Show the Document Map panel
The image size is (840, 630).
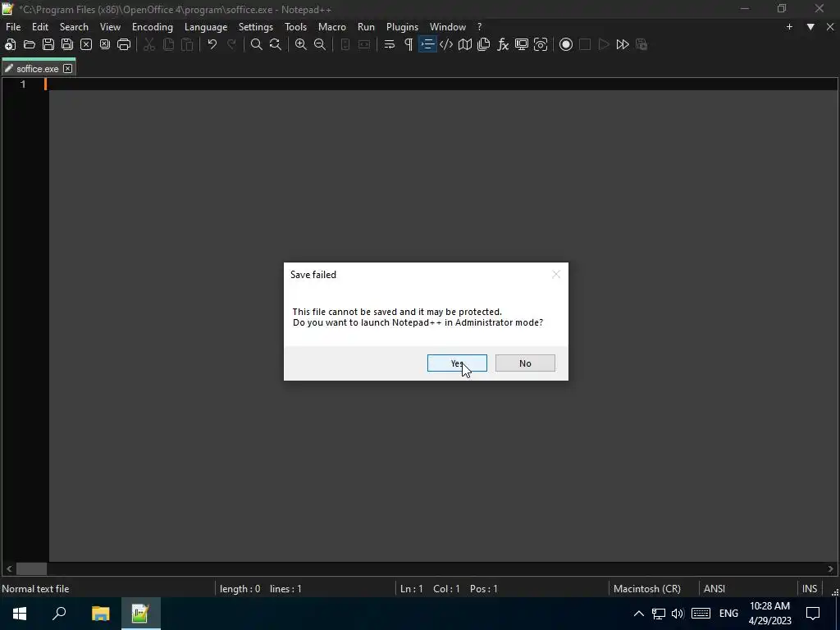tap(465, 44)
